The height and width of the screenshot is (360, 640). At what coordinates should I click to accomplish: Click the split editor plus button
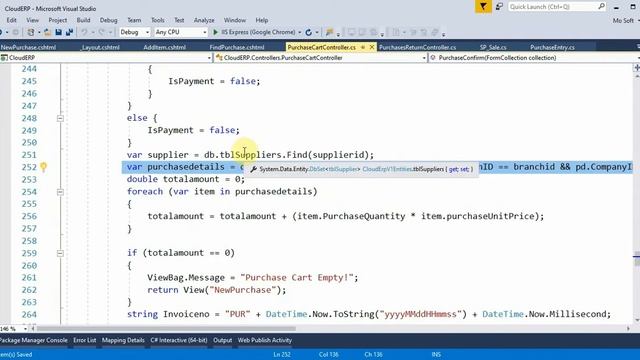[637, 68]
